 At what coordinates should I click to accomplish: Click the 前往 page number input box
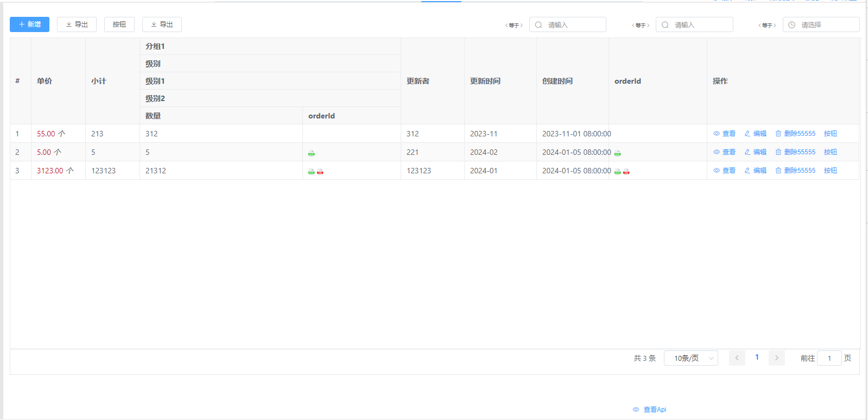[x=829, y=358]
